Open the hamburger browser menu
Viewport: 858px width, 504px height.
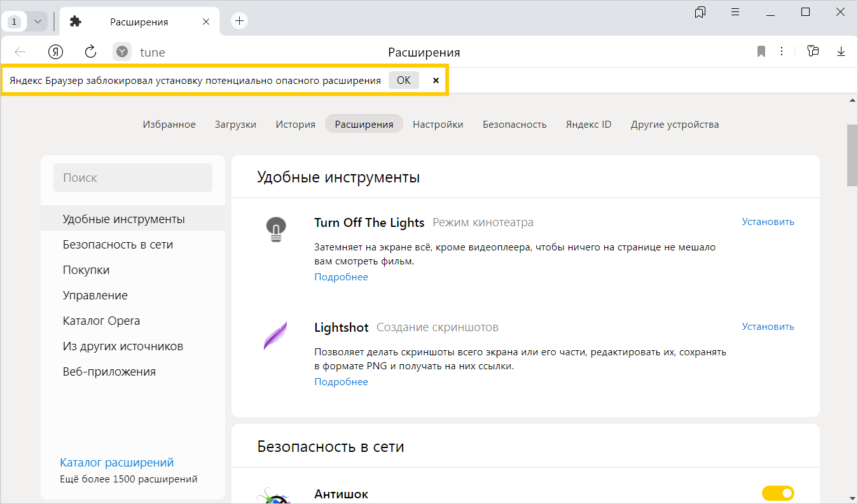click(735, 12)
